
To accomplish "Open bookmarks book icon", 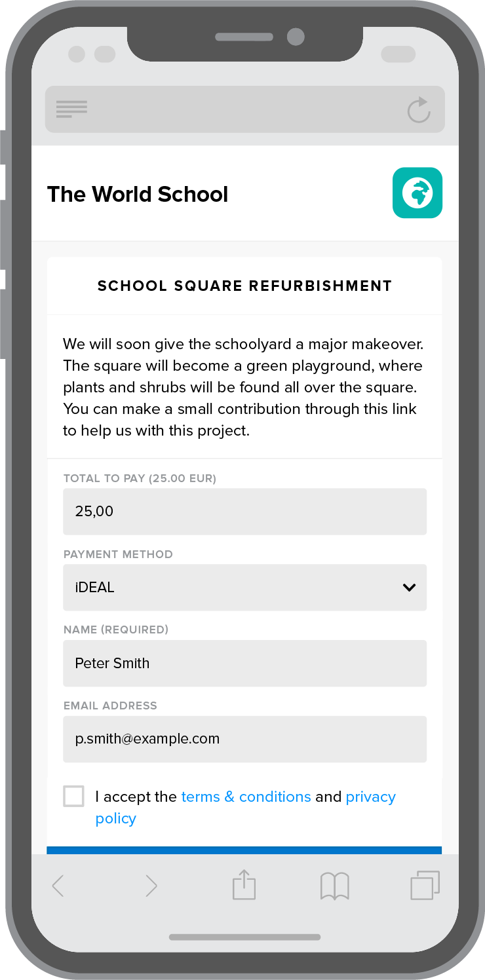I will tap(334, 886).
